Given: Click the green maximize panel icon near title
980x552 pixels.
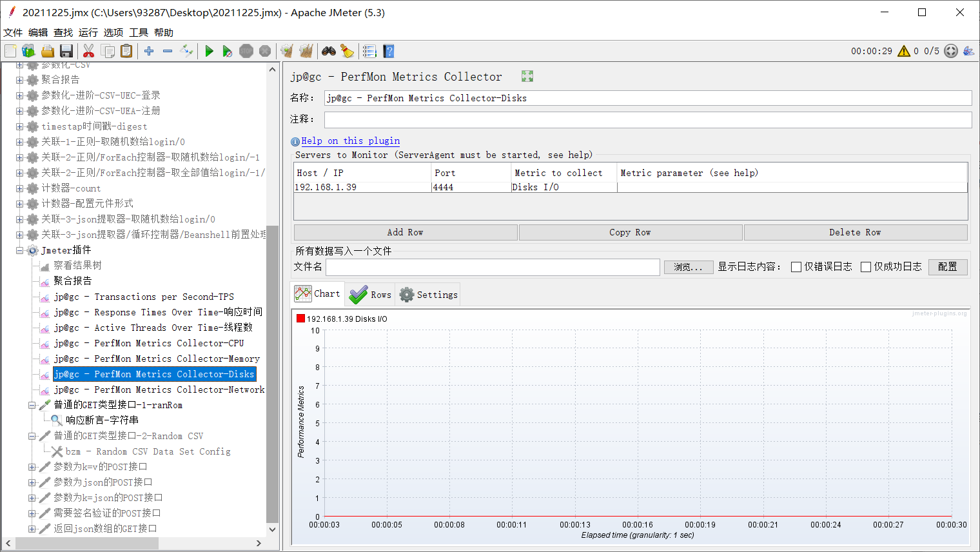Looking at the screenshot, I should (527, 76).
